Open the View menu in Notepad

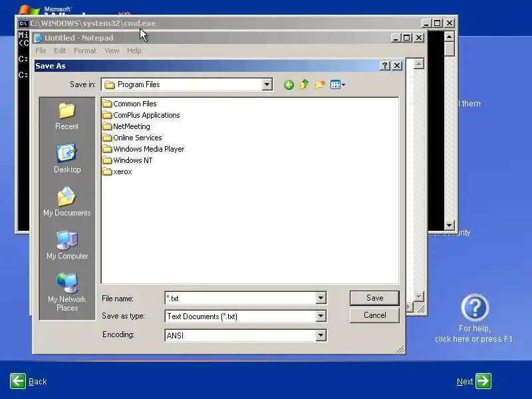112,51
